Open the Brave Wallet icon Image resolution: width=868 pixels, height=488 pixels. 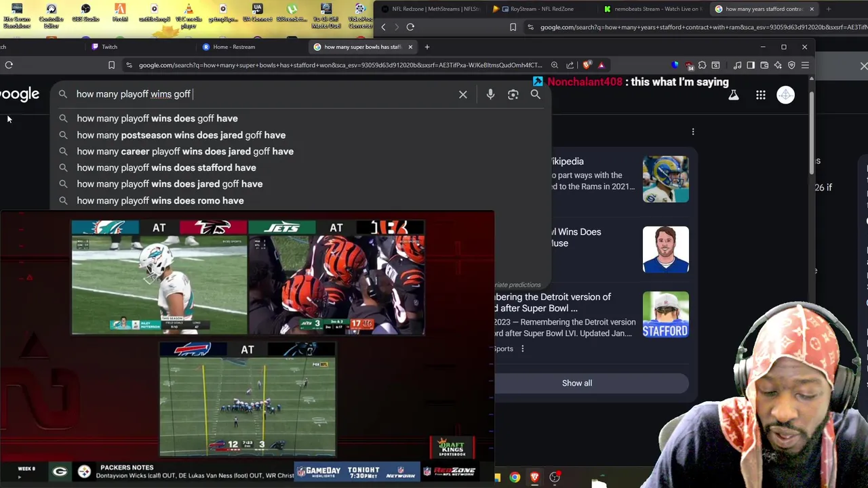tap(764, 65)
